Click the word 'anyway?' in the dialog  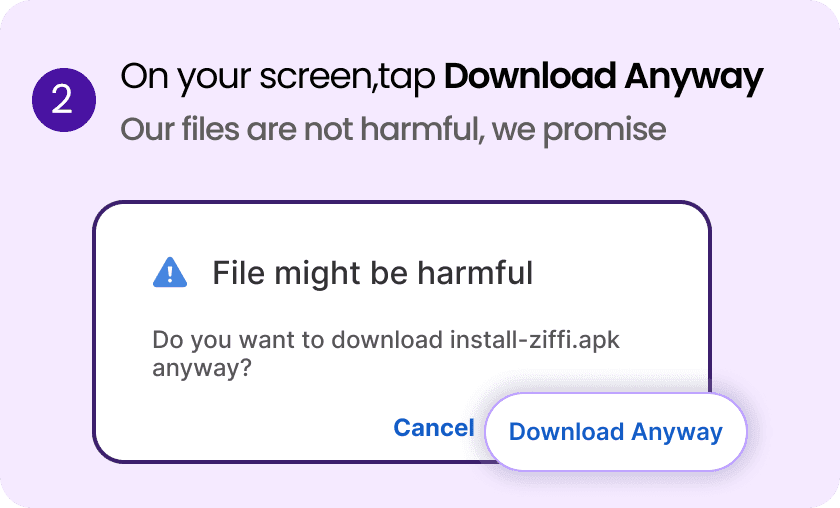pyautogui.click(x=202, y=369)
